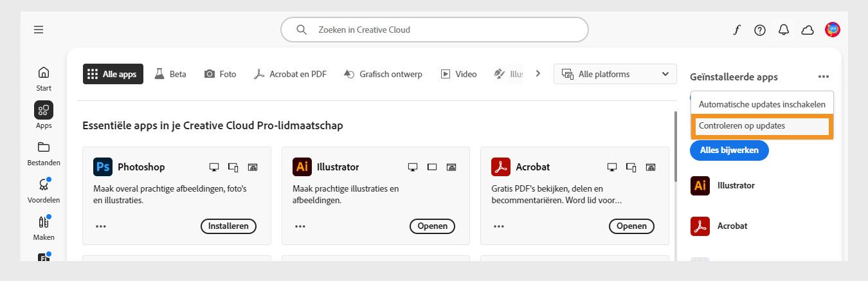
Task: Click the Illustrator card title
Action: (x=338, y=167)
